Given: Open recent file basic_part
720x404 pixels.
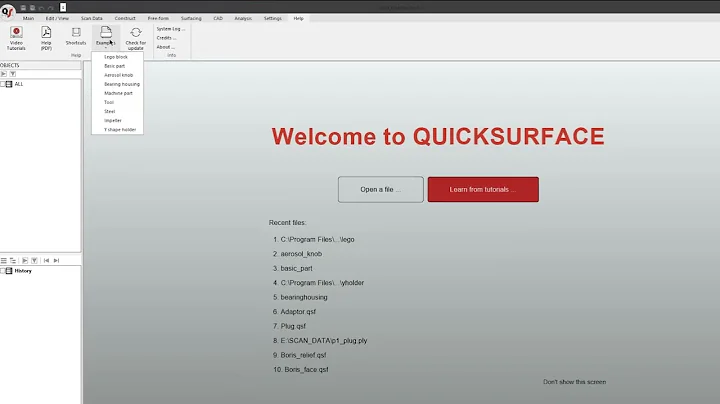Looking at the screenshot, I should [296, 268].
